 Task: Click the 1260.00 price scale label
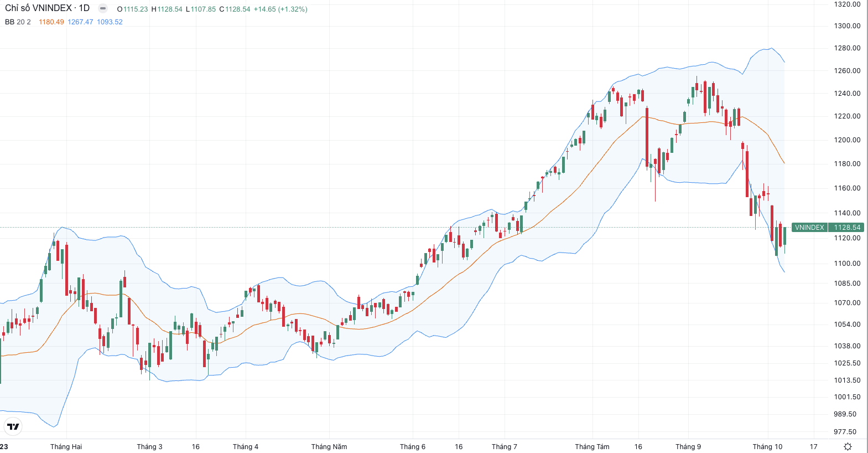[x=847, y=71]
